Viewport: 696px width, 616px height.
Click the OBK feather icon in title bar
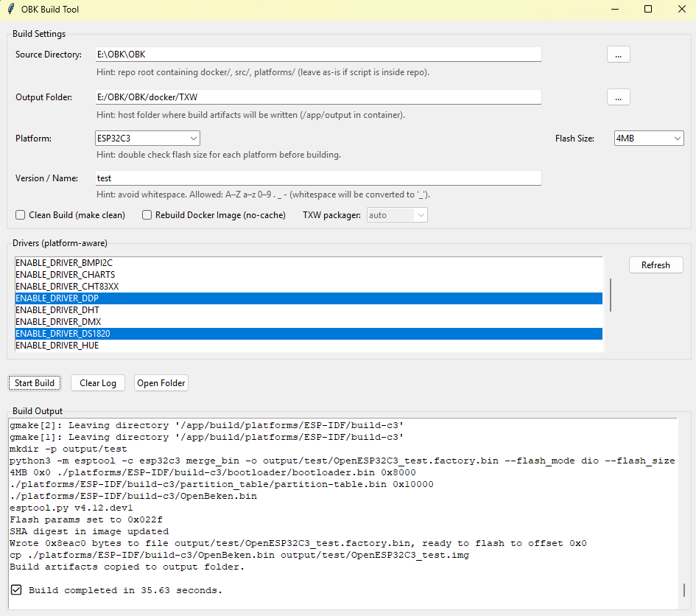(10, 10)
